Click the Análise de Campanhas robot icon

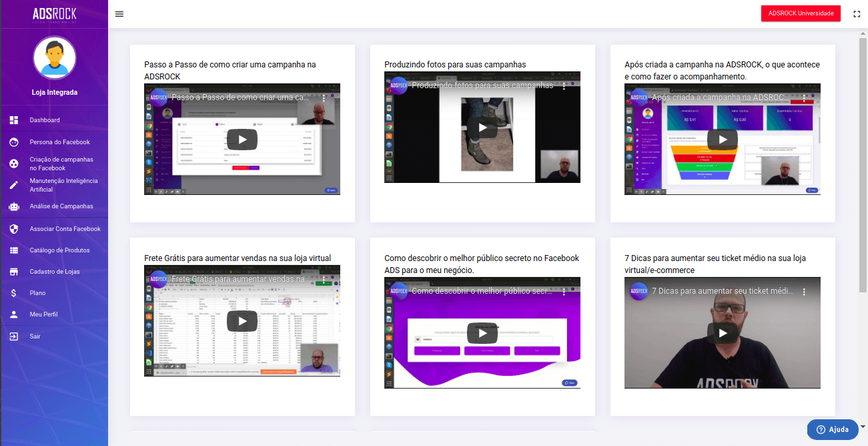pos(14,206)
